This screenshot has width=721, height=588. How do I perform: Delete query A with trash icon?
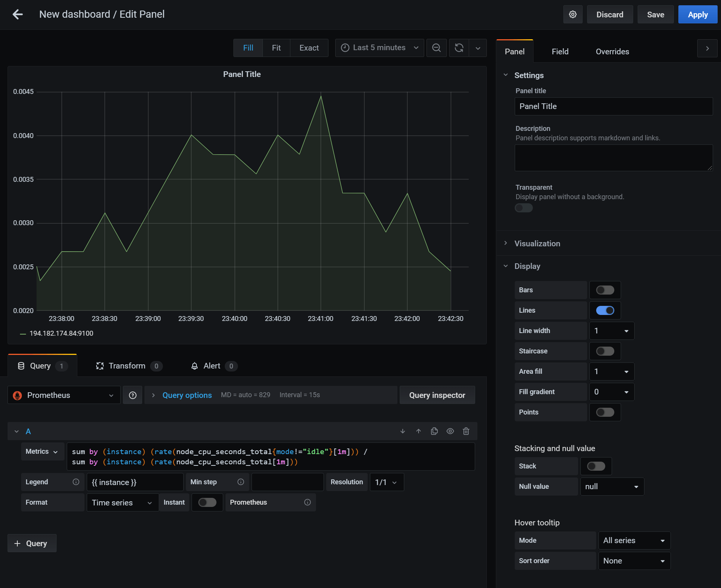click(466, 431)
